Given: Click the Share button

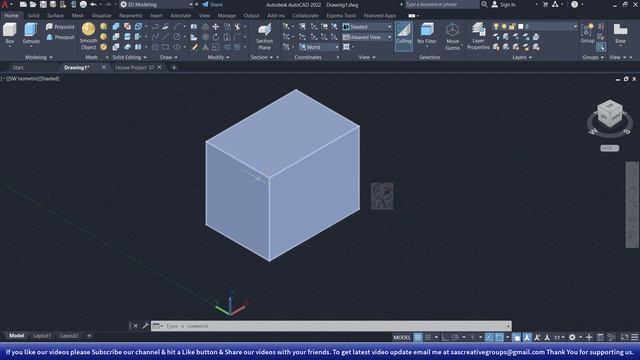Looking at the screenshot, I should 213,4.
